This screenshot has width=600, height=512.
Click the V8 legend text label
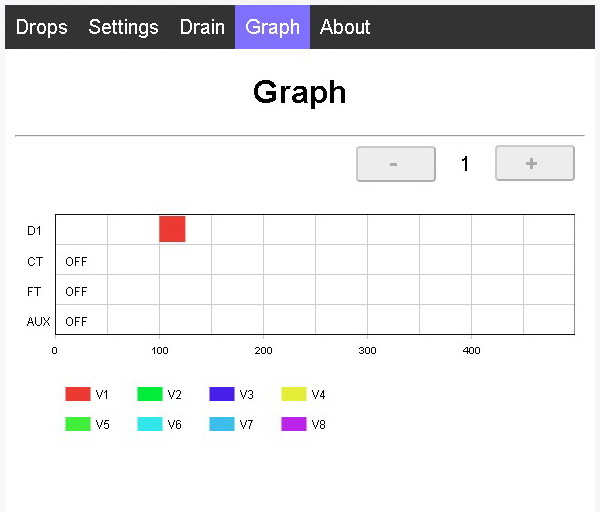[x=318, y=424]
